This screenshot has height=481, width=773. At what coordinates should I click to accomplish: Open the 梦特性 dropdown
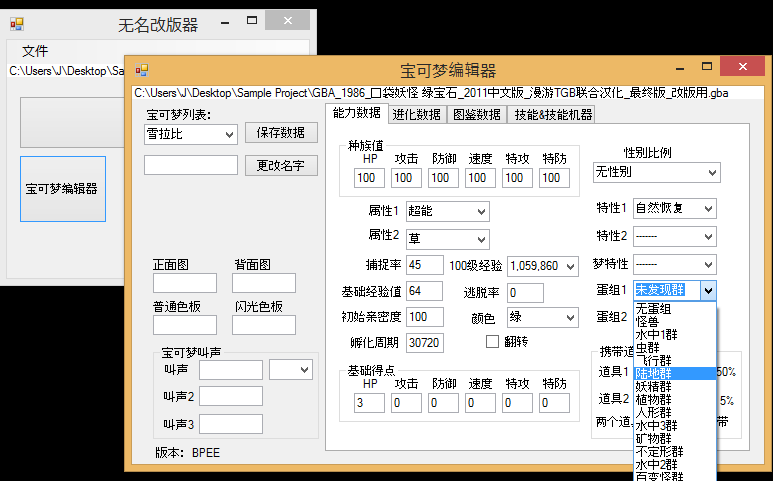pyautogui.click(x=674, y=265)
